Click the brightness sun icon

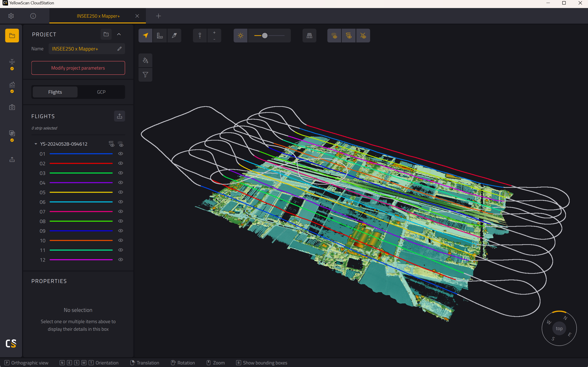pos(240,36)
